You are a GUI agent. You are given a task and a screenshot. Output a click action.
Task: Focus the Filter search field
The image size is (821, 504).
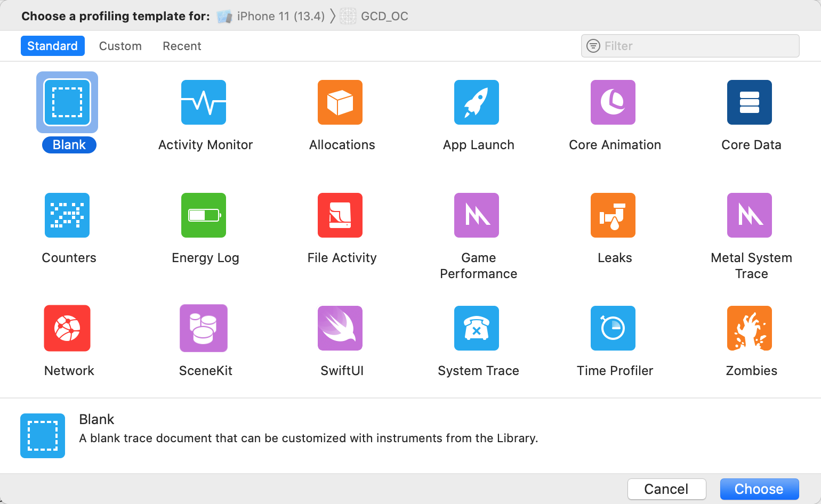690,46
